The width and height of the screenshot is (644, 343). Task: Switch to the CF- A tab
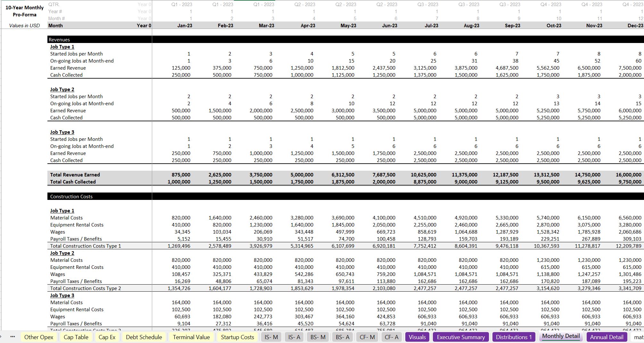(x=391, y=337)
